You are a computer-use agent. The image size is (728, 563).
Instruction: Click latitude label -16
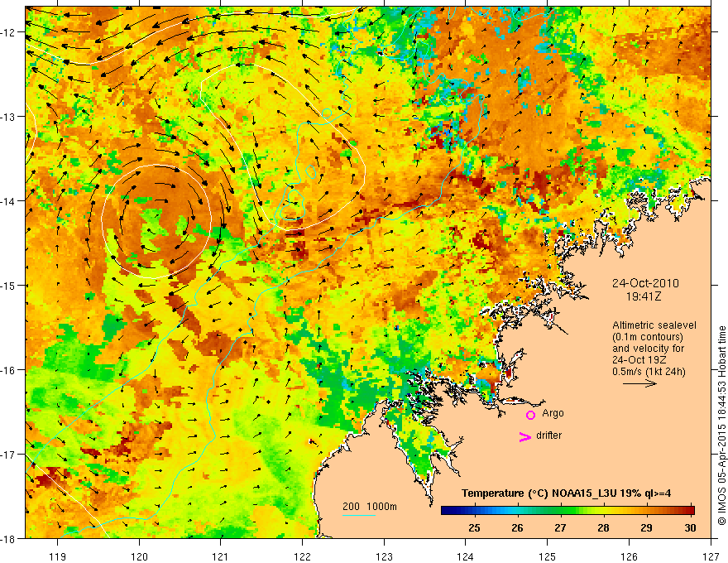pyautogui.click(x=8, y=370)
